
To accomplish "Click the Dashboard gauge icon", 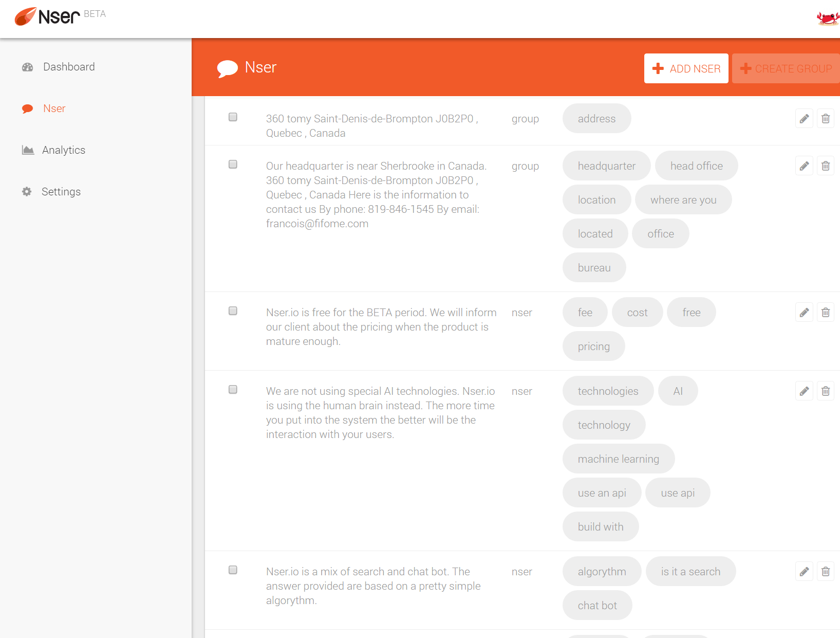I will pos(28,67).
